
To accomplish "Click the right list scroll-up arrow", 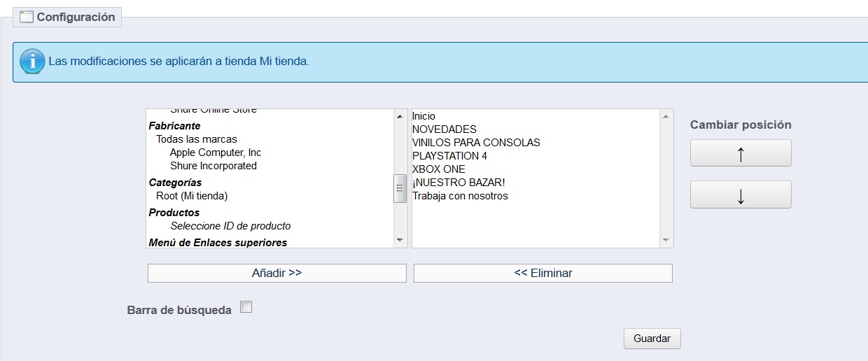I will click(666, 116).
